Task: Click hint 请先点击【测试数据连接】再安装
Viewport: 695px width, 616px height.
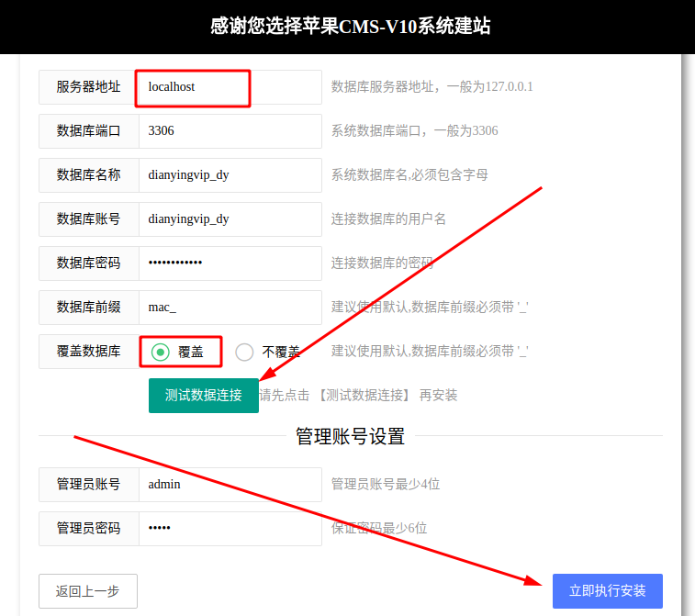Action: pos(358,396)
